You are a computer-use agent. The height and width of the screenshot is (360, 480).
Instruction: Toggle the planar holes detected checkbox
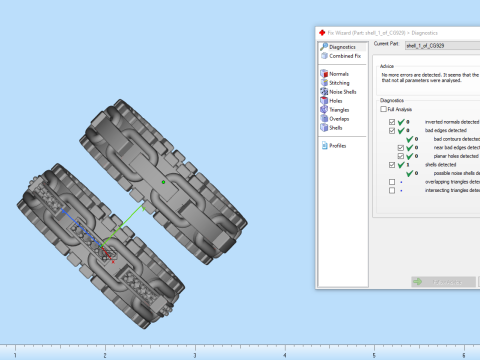pyautogui.click(x=401, y=156)
